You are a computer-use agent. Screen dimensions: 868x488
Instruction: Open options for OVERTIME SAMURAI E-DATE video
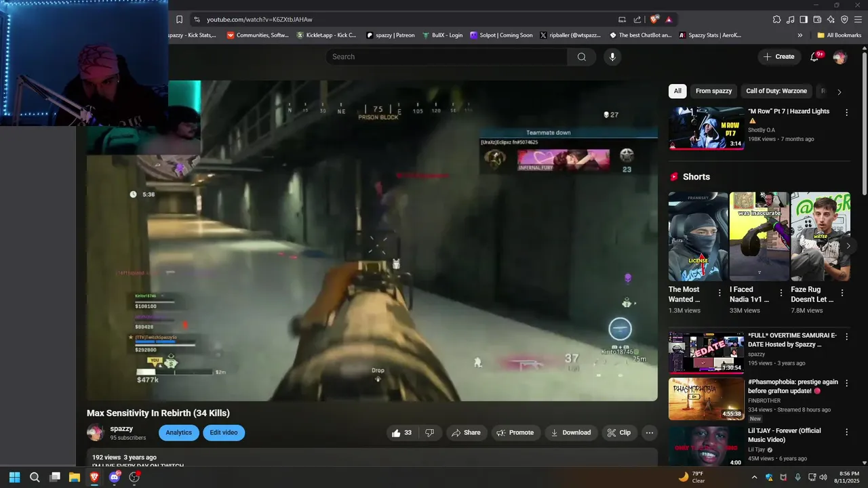tap(846, 337)
